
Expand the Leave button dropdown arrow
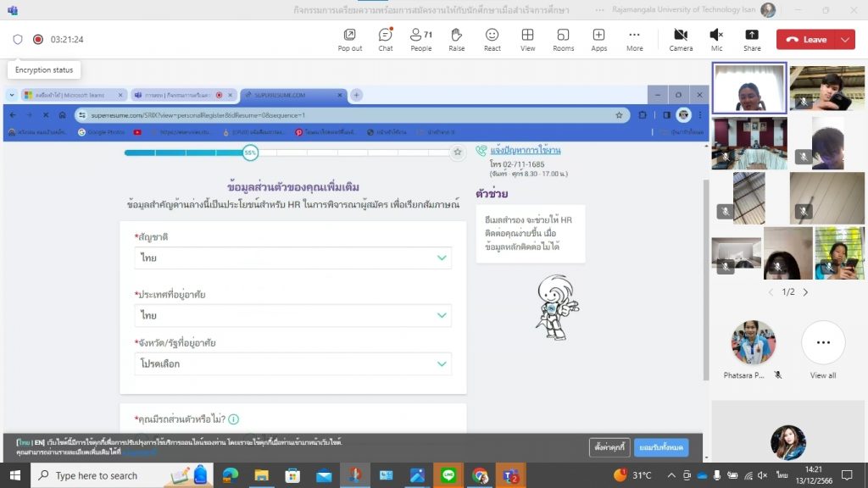point(845,40)
